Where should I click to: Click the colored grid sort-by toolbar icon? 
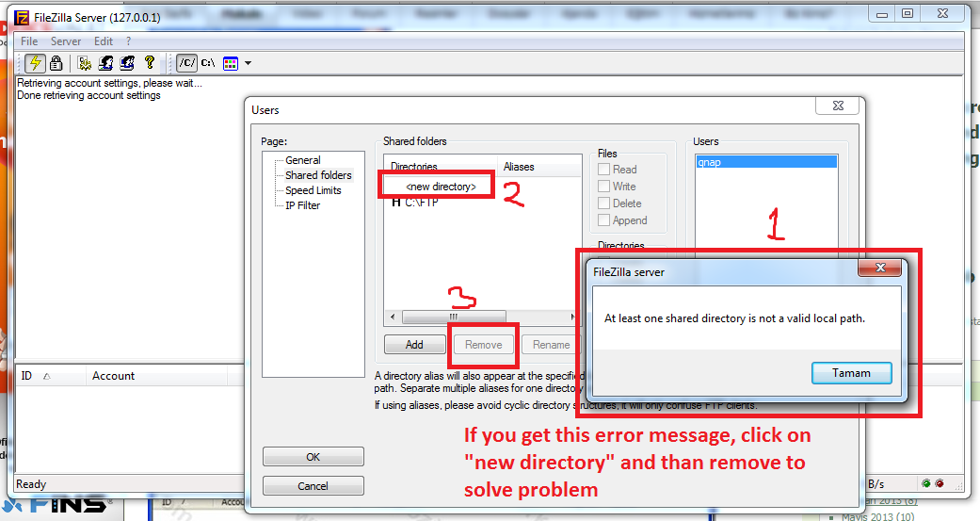[x=231, y=63]
